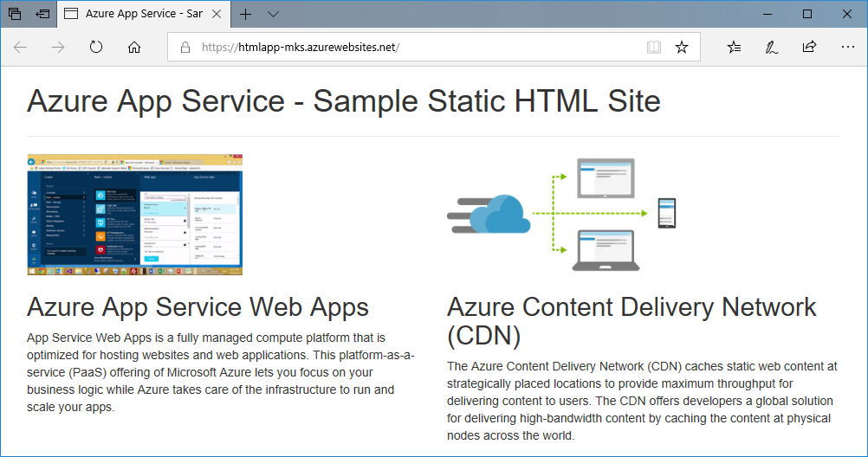This screenshot has height=457, width=868.
Task: Click the CDN cloud diagram image
Action: 561,214
